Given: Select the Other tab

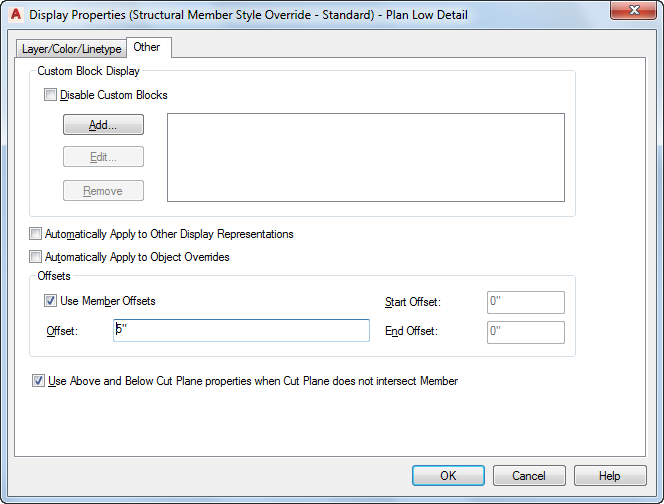Looking at the screenshot, I should click(x=146, y=47).
